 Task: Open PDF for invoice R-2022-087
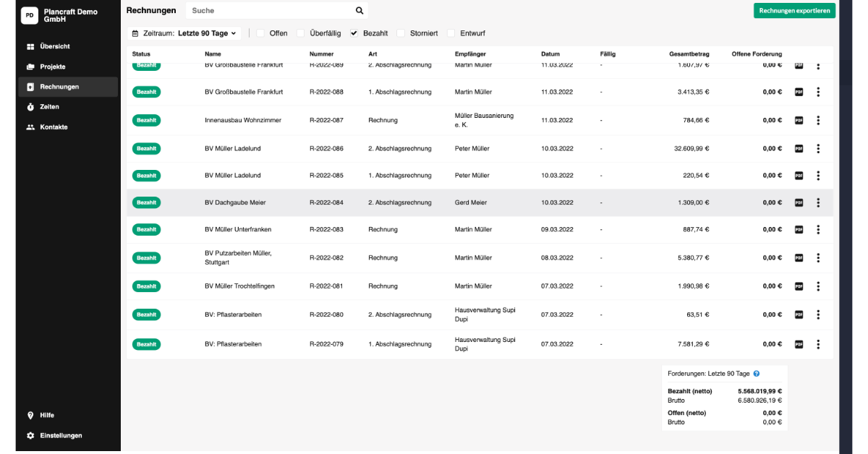[x=799, y=120]
